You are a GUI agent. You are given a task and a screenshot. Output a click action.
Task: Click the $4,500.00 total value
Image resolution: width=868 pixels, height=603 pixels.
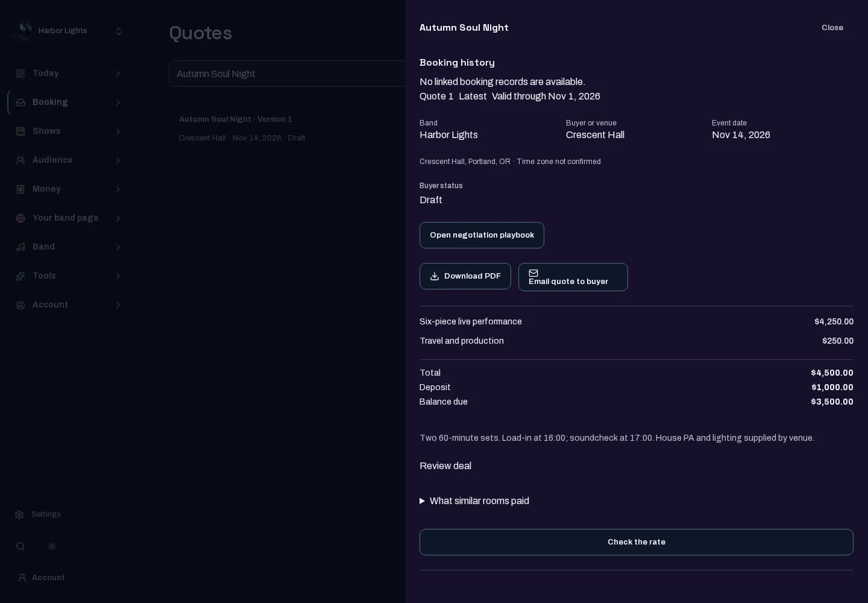832,373
